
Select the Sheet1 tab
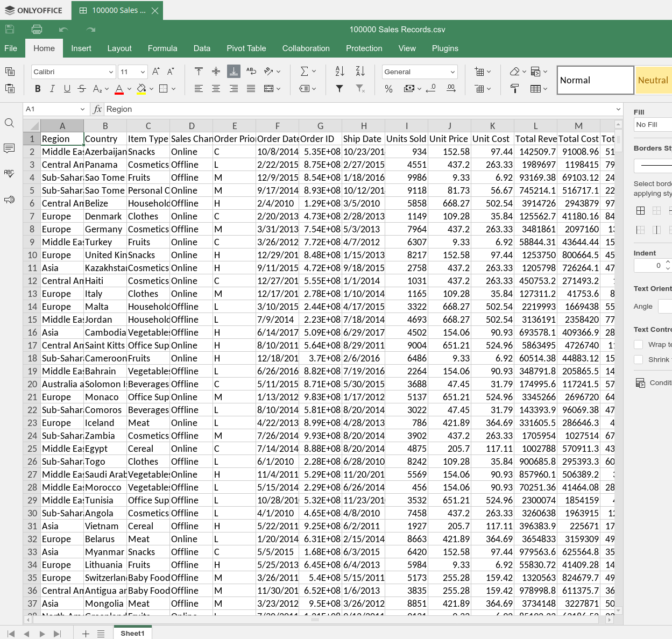[x=132, y=633]
